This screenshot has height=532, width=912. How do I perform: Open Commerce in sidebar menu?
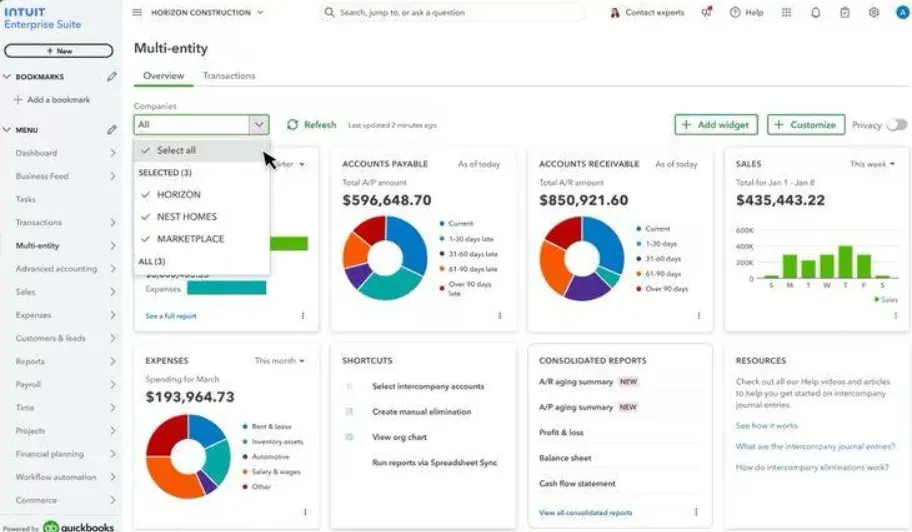[36, 500]
